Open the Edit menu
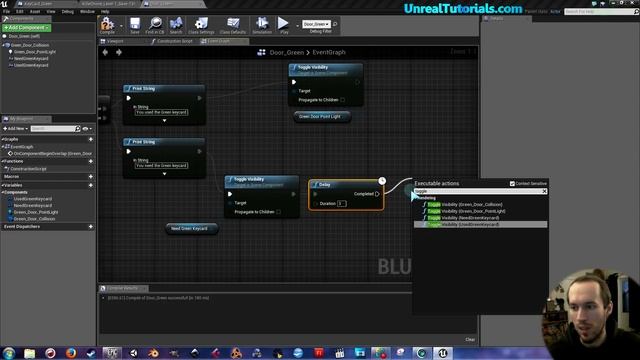Image resolution: width=640 pixels, height=360 pixels. coord(20,11)
